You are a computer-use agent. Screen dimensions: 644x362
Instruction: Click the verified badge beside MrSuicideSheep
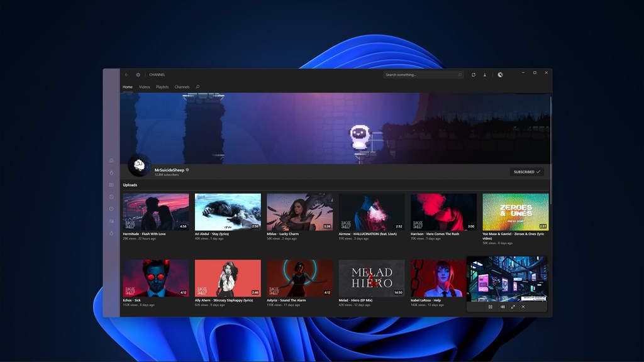tap(187, 170)
